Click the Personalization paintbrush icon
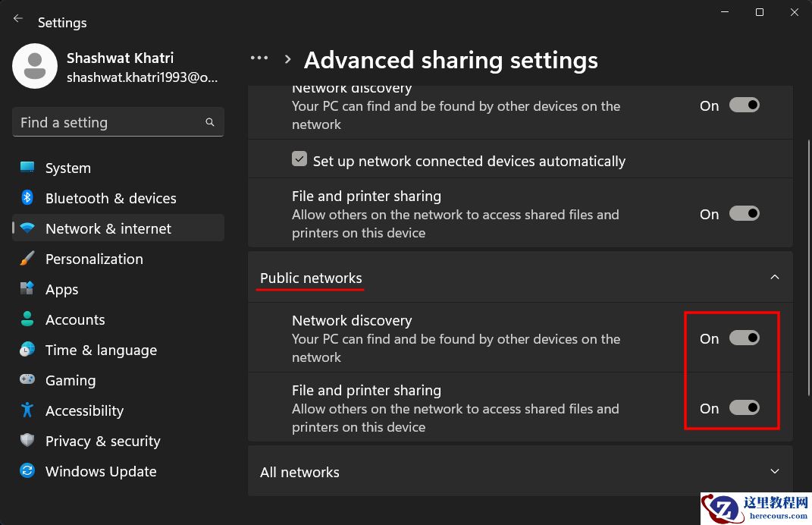This screenshot has width=812, height=525. click(27, 259)
